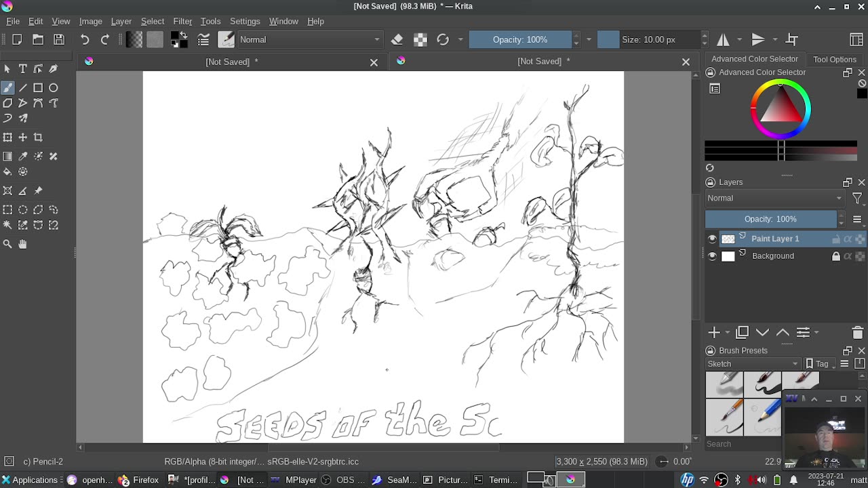Open the File menu

click(x=13, y=21)
